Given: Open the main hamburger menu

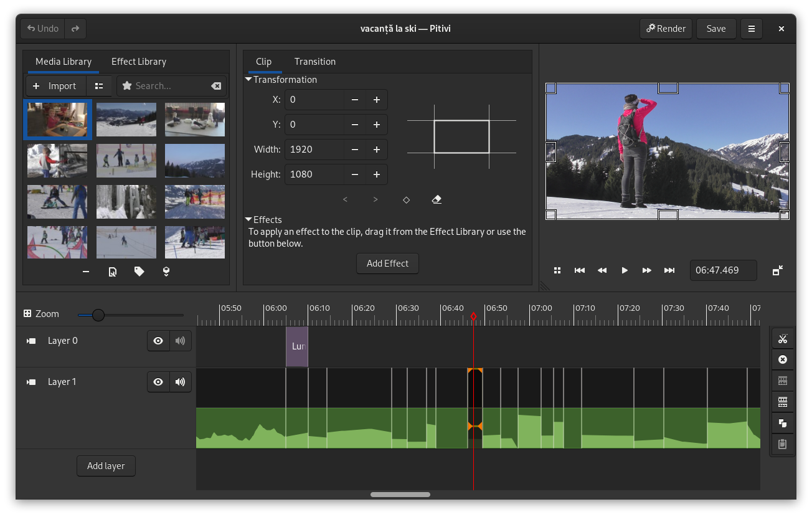Looking at the screenshot, I should pos(752,28).
